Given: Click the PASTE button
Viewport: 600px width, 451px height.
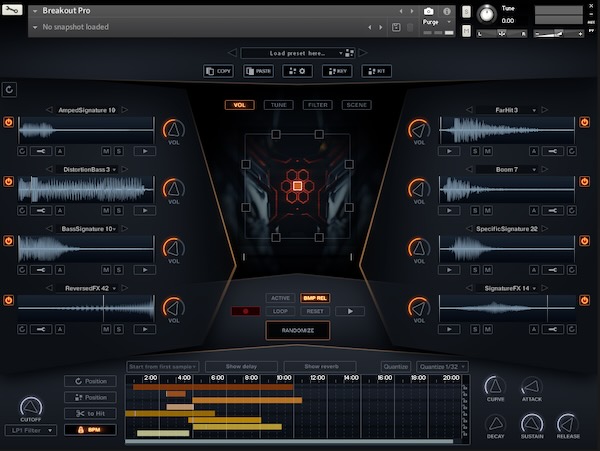Looking at the screenshot, I should pos(258,71).
